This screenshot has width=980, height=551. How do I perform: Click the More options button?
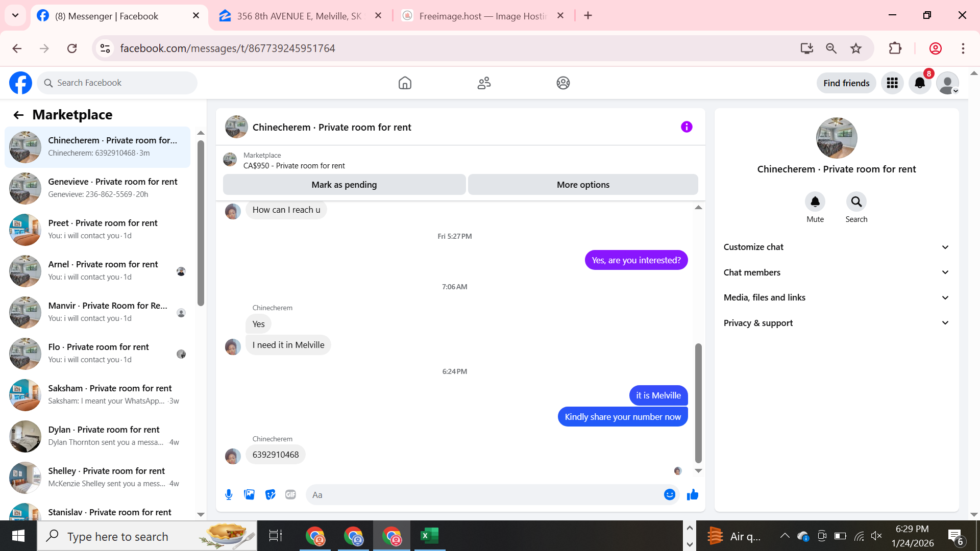pos(583,185)
